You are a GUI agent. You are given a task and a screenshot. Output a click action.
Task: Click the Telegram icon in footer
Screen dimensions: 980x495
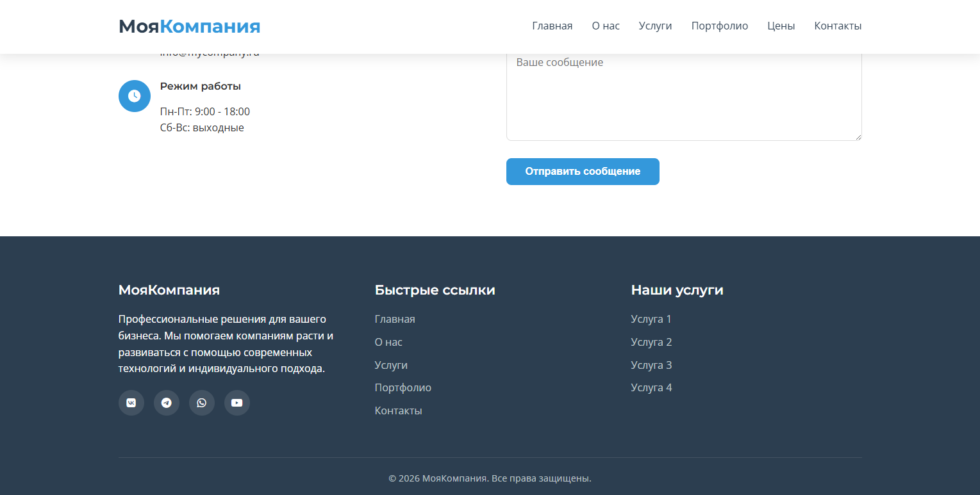coord(167,403)
